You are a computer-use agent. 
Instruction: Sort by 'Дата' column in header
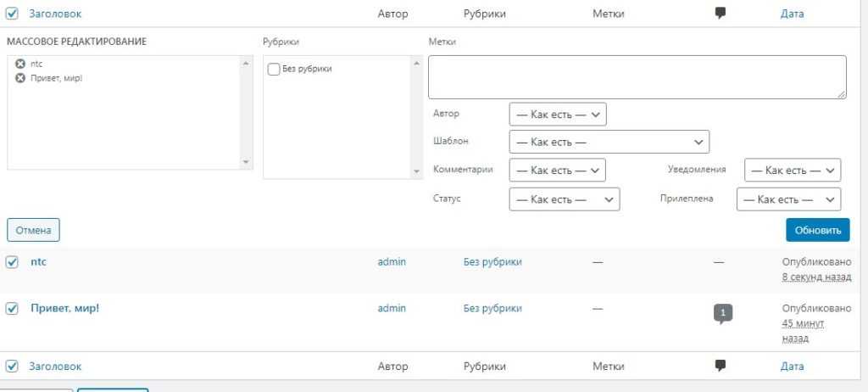(792, 14)
